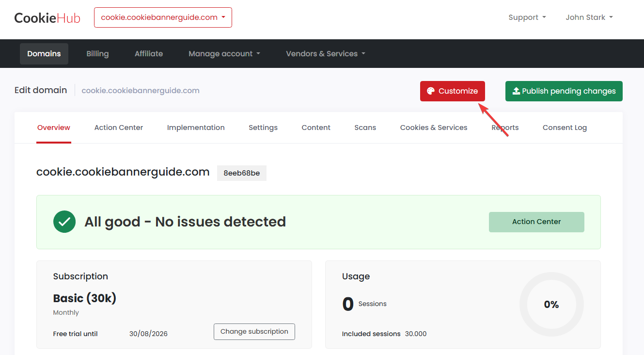
Task: Click the green checkmark status icon
Action: 64,222
